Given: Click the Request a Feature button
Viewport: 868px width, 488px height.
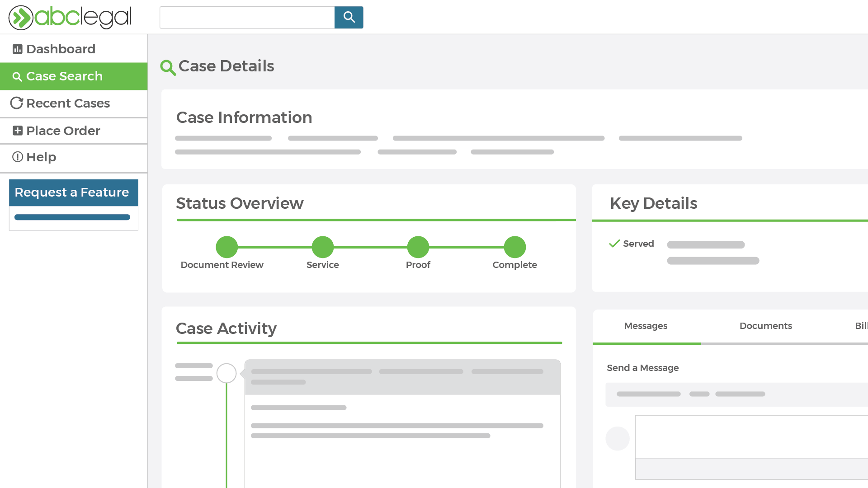Looking at the screenshot, I should [x=73, y=192].
